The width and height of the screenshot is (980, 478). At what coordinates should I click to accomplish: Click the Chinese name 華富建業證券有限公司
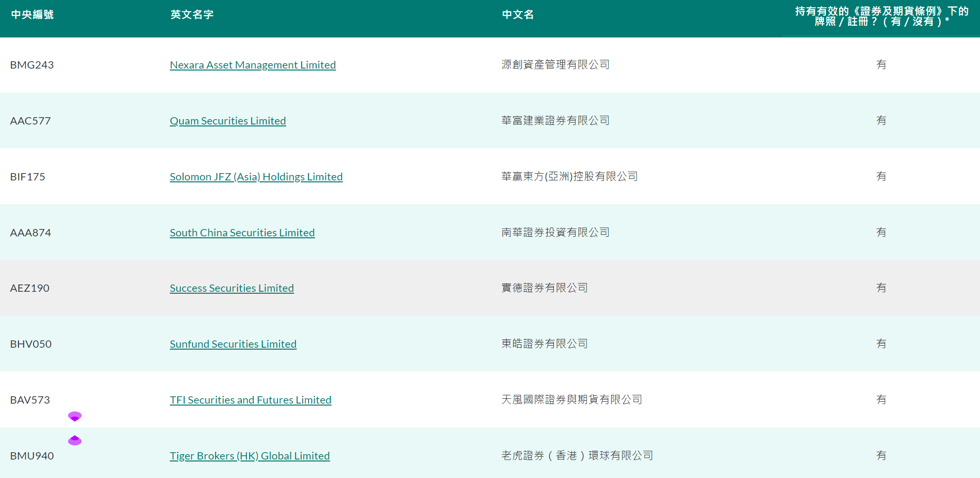coord(555,121)
